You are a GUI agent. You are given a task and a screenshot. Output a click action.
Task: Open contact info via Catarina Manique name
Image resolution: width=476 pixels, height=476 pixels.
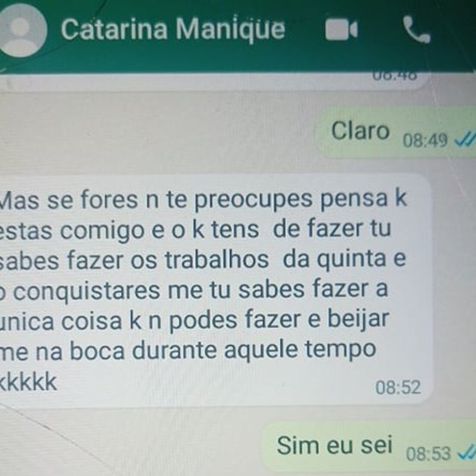click(173, 29)
